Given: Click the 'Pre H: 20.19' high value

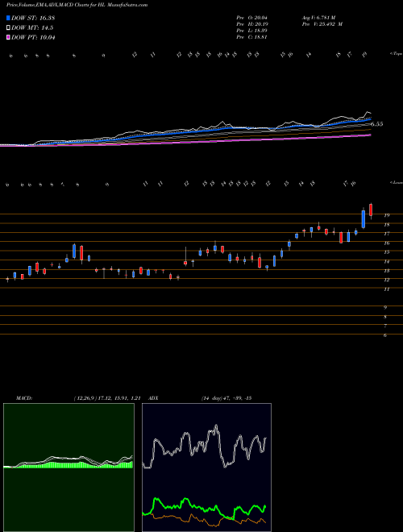Looking at the screenshot, I should pos(252,24).
